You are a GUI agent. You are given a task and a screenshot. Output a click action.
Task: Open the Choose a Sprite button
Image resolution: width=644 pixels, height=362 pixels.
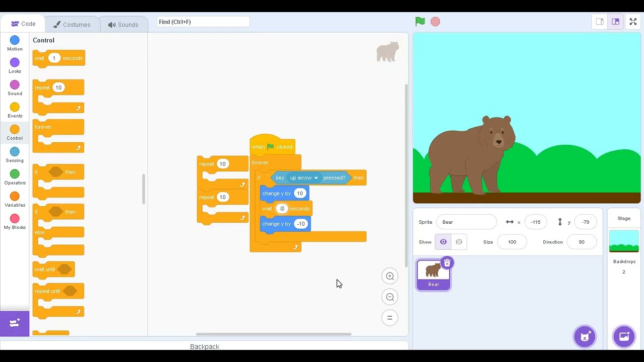click(585, 336)
